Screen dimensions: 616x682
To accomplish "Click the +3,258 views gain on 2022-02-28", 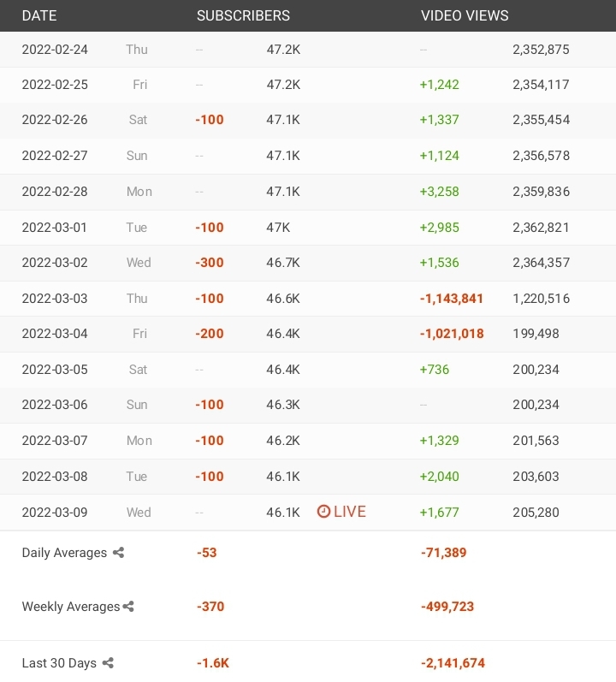I will pyautogui.click(x=439, y=192).
